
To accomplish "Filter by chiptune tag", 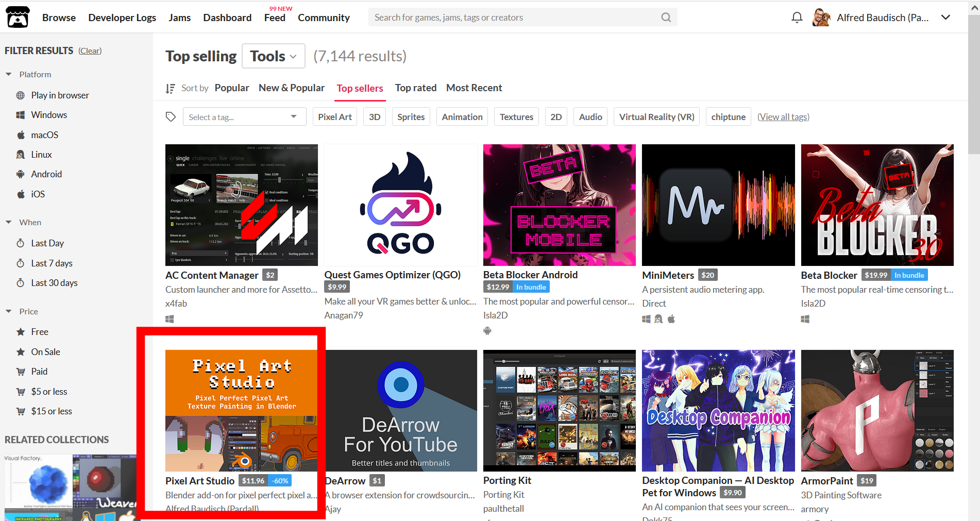I will click(728, 117).
